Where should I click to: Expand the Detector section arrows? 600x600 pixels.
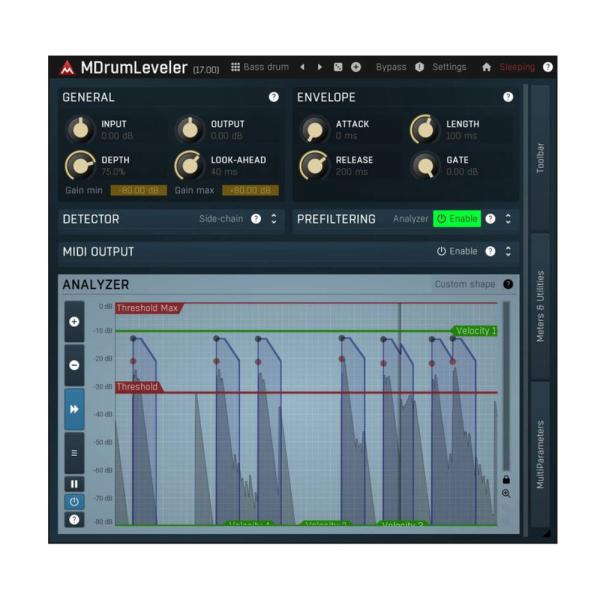coord(274,219)
